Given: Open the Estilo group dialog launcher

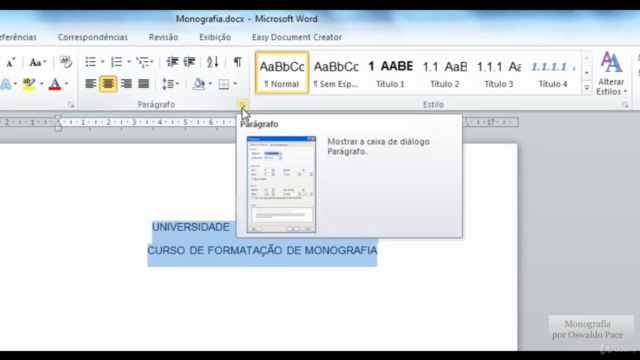Looking at the screenshot, I should tap(625, 105).
